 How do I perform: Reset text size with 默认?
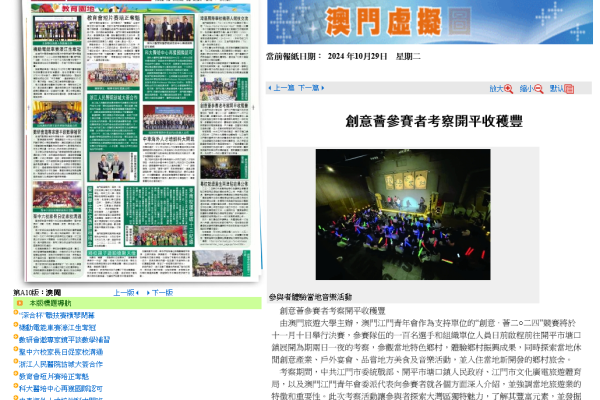pyautogui.click(x=557, y=89)
